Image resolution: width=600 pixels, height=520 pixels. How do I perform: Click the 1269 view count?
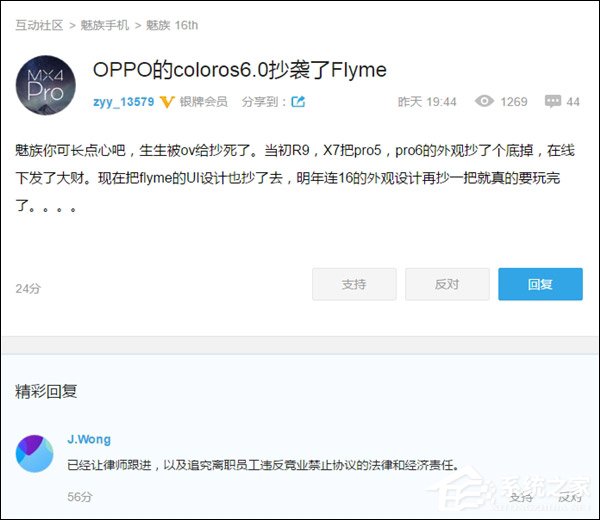514,102
